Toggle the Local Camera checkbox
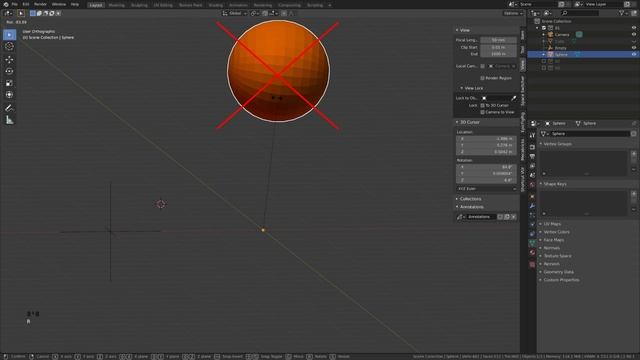The height and width of the screenshot is (360, 640). click(x=482, y=66)
